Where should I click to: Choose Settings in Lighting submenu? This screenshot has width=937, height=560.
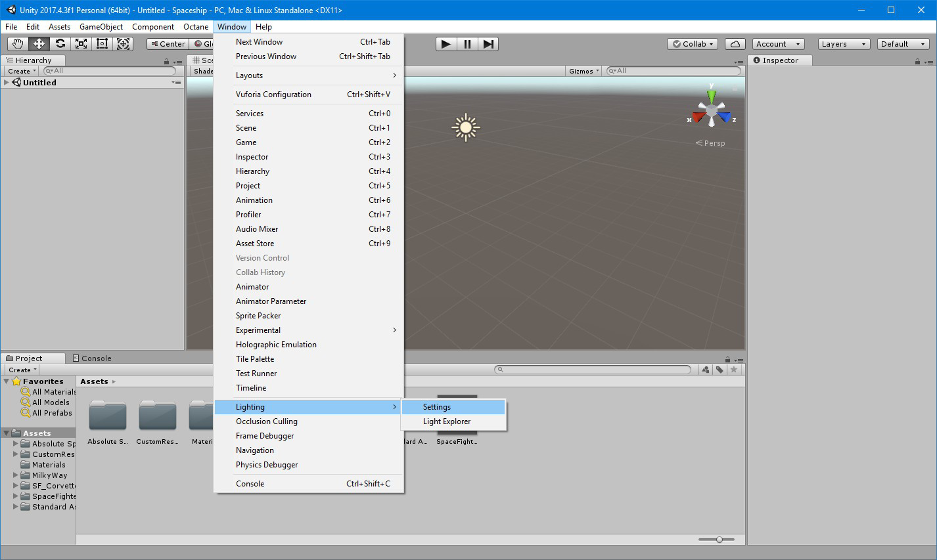click(453, 407)
